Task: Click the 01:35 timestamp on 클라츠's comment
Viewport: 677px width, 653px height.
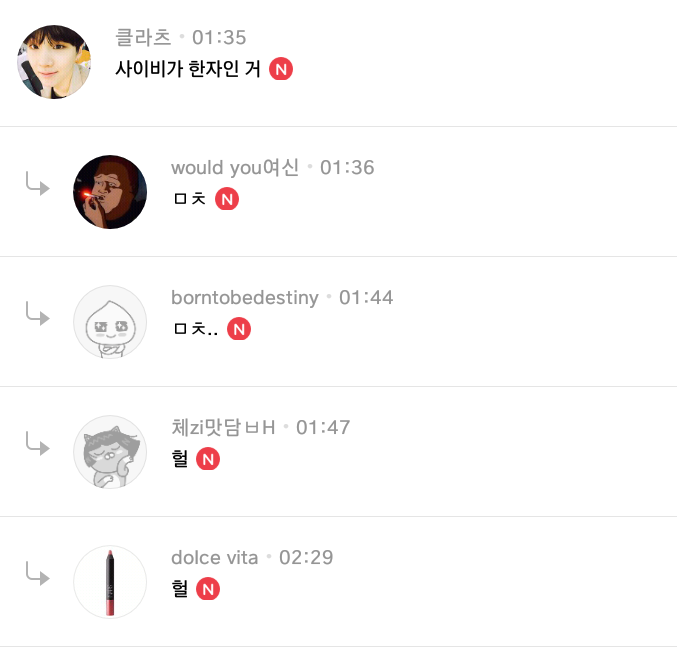Action: (x=219, y=38)
